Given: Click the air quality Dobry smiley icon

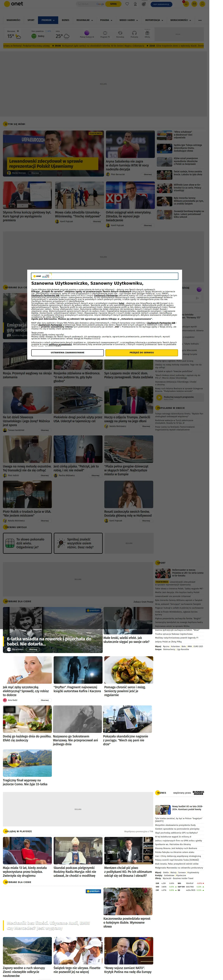Looking at the screenshot, I should pyautogui.click(x=34, y=36).
